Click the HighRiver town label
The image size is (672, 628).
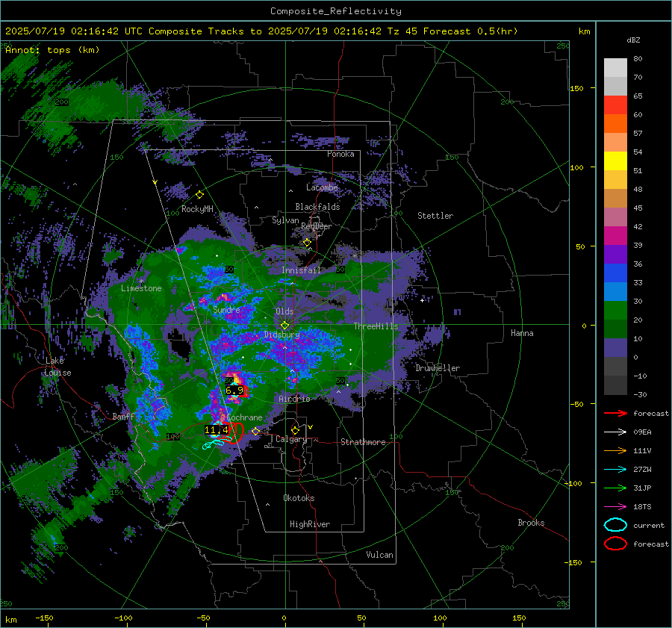pyautogui.click(x=310, y=524)
